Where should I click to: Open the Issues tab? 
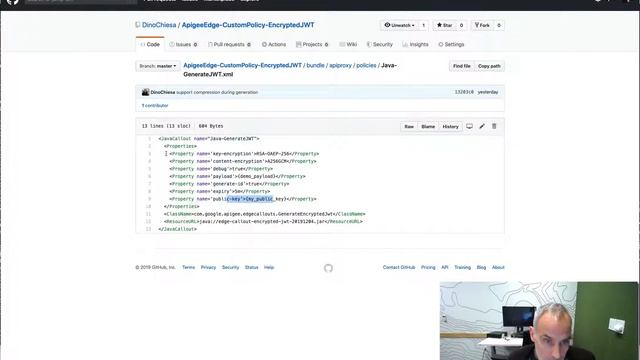coord(183,44)
